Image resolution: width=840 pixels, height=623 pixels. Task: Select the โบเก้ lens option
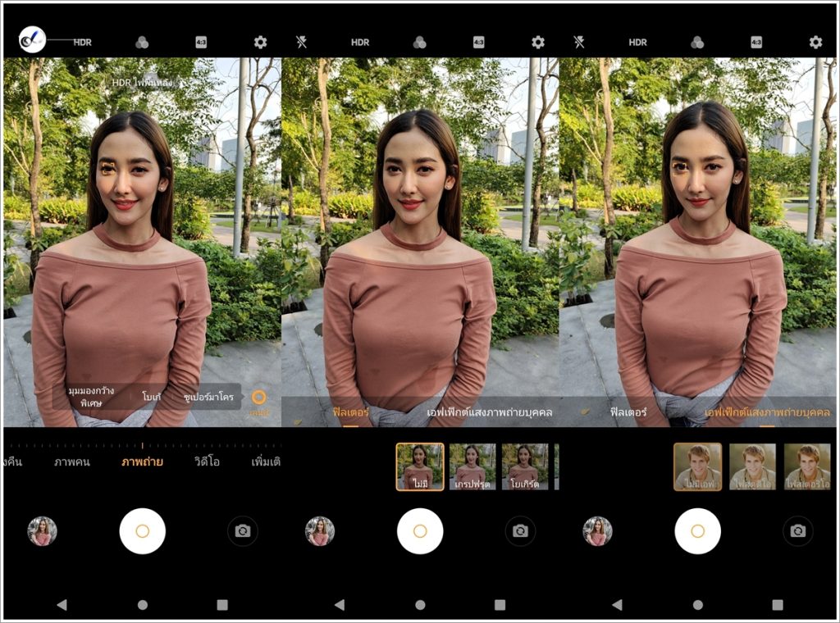tap(151, 397)
